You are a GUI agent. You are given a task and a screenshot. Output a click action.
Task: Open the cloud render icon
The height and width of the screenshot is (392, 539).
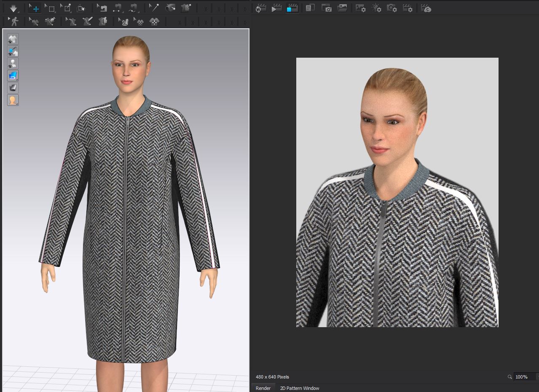click(x=426, y=8)
